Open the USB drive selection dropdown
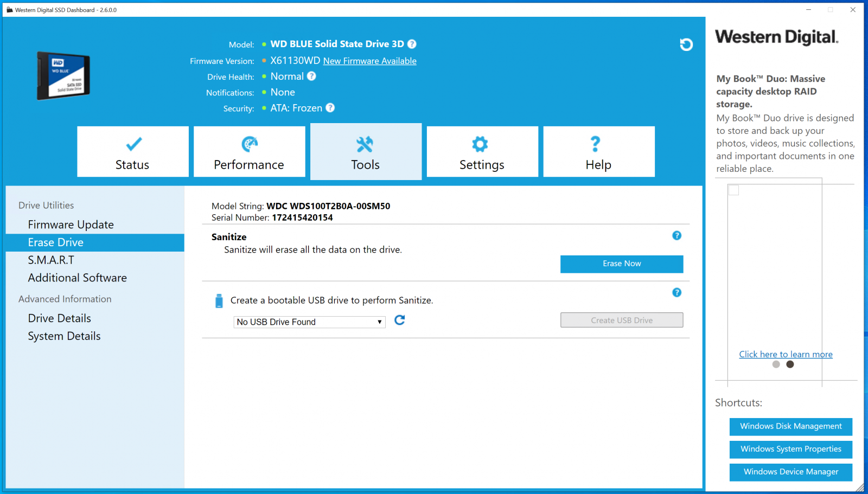Image resolution: width=868 pixels, height=494 pixels. (309, 322)
